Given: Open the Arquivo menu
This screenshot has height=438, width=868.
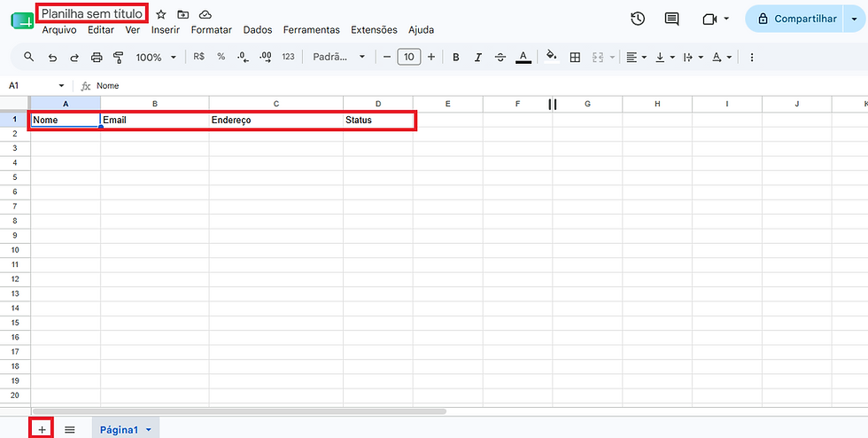Looking at the screenshot, I should pos(59,30).
